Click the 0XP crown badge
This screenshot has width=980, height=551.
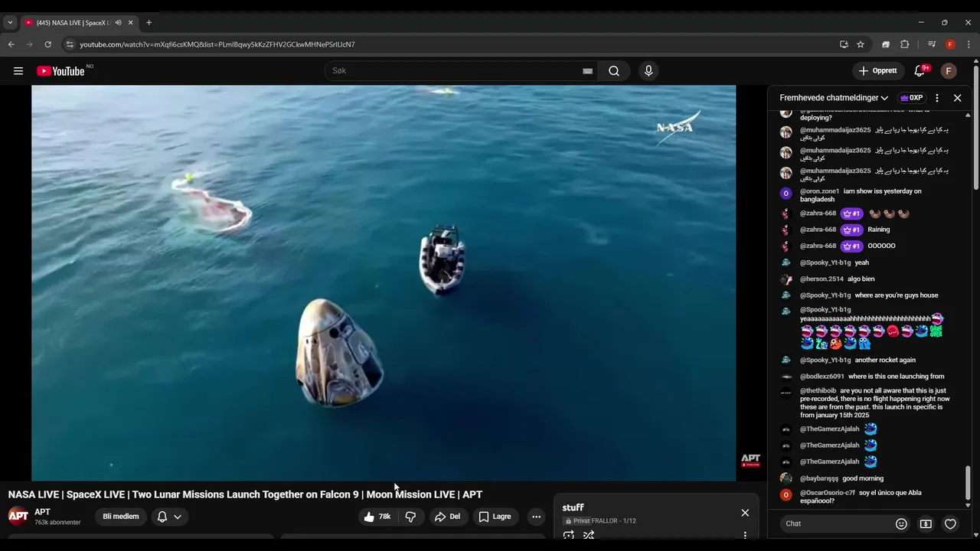pos(911,98)
